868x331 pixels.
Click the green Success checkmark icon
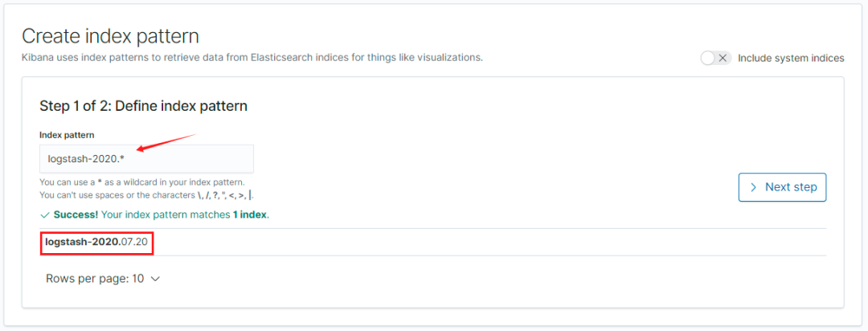click(45, 215)
